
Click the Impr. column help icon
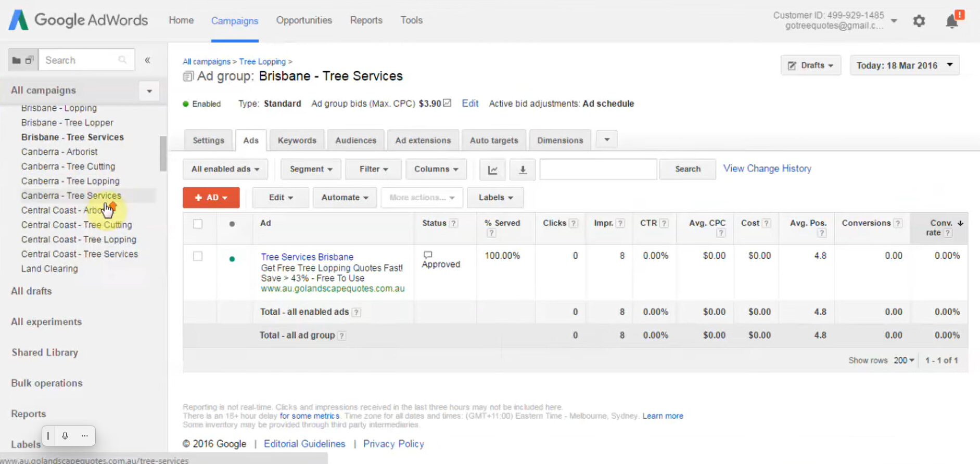(x=620, y=223)
